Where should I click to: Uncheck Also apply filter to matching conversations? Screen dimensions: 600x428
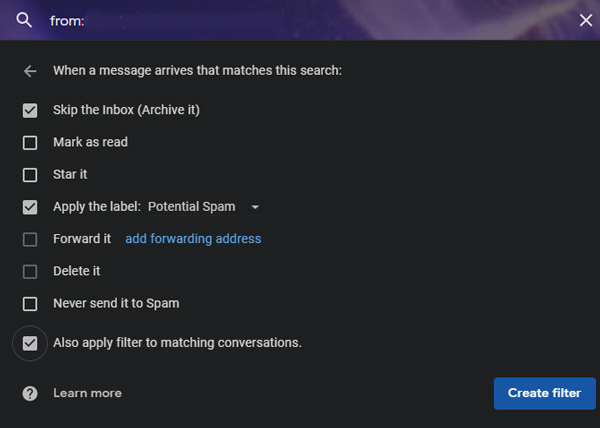pyautogui.click(x=30, y=343)
